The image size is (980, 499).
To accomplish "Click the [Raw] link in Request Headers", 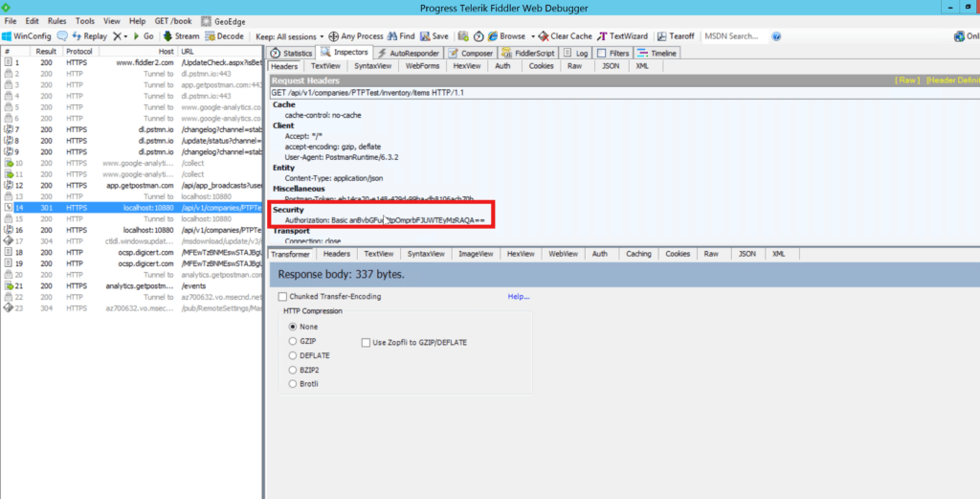I will point(907,80).
